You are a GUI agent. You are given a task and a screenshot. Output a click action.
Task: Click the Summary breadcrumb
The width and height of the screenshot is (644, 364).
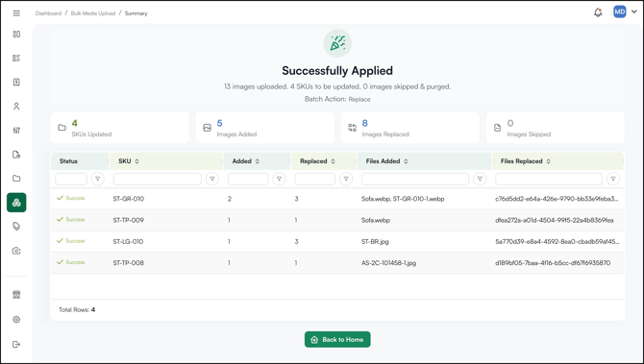click(x=136, y=13)
